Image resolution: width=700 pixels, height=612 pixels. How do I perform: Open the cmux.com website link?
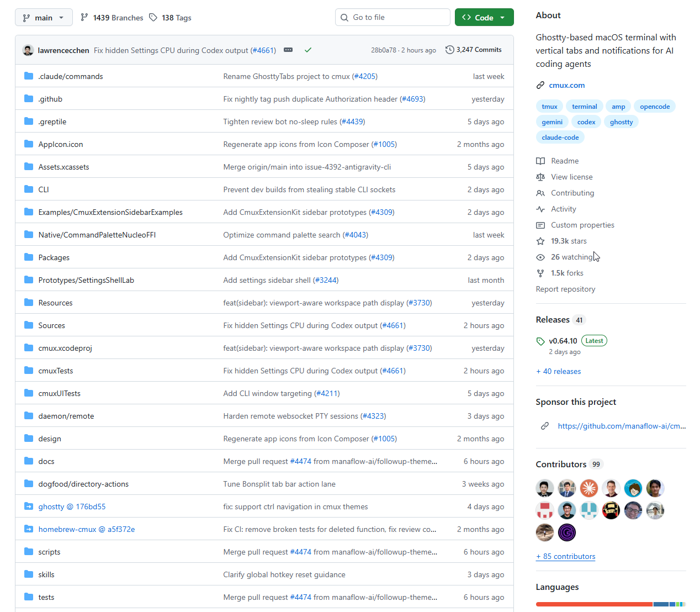(567, 85)
